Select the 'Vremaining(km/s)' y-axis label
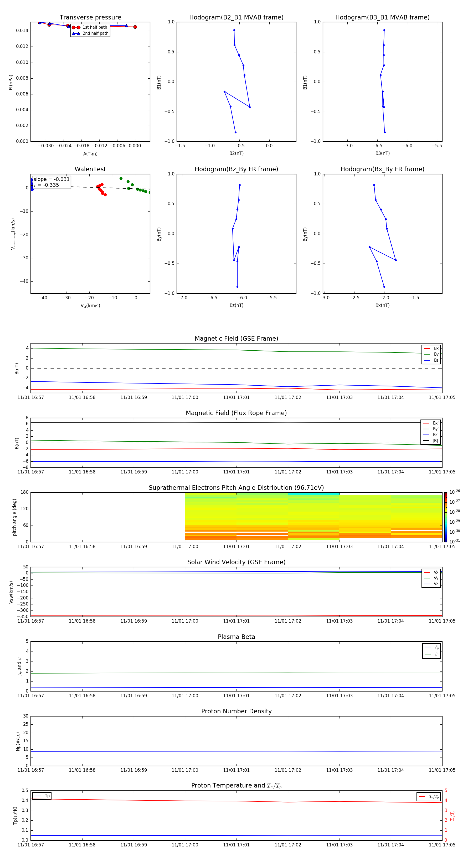This screenshot has height=868, width=473. click(13, 234)
